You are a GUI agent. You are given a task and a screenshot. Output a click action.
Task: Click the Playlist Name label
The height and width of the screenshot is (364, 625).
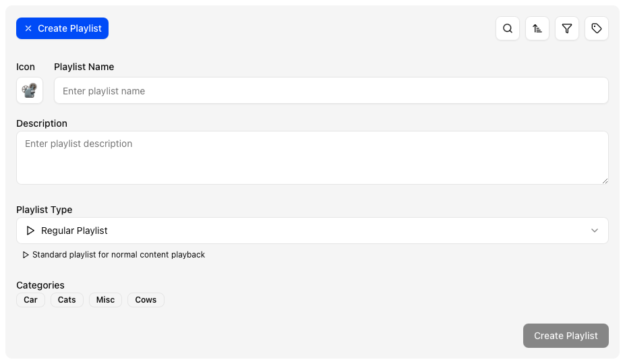(x=84, y=67)
